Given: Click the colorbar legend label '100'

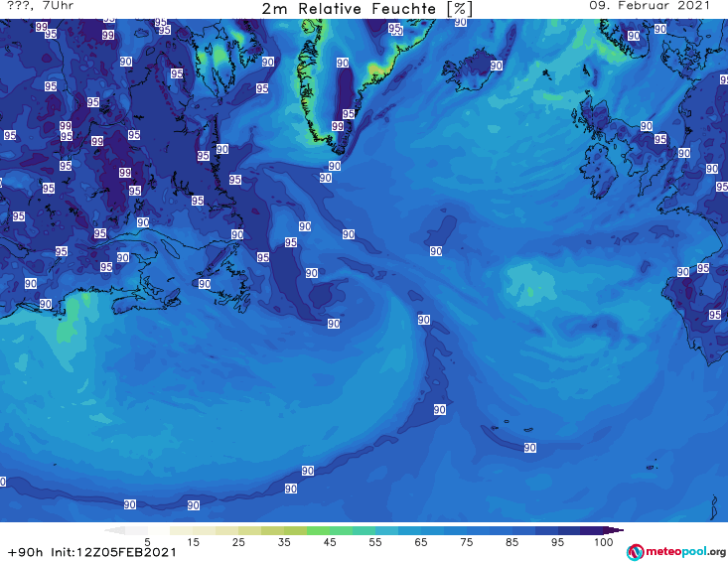Looking at the screenshot, I should [x=604, y=542].
